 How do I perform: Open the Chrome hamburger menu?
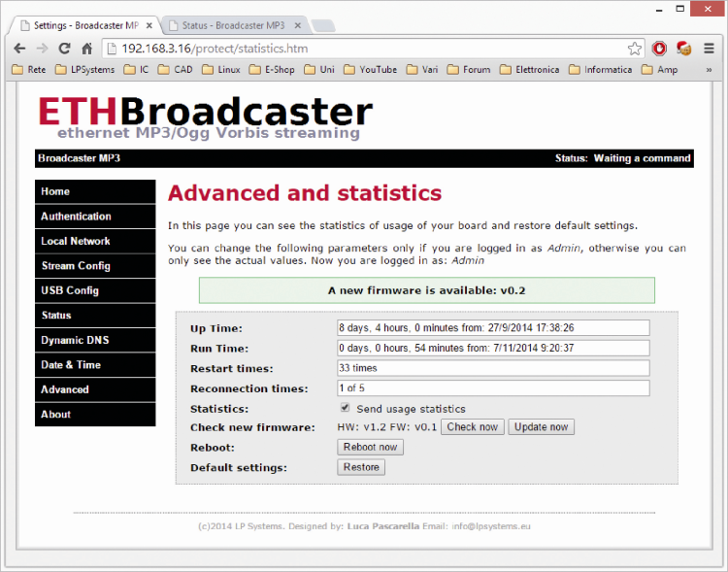pos(710,48)
